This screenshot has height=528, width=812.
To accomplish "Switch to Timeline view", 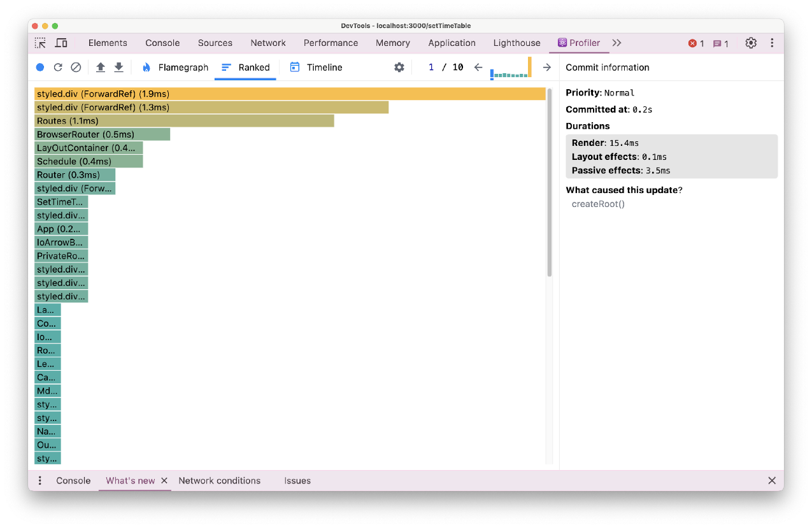I will 316,68.
